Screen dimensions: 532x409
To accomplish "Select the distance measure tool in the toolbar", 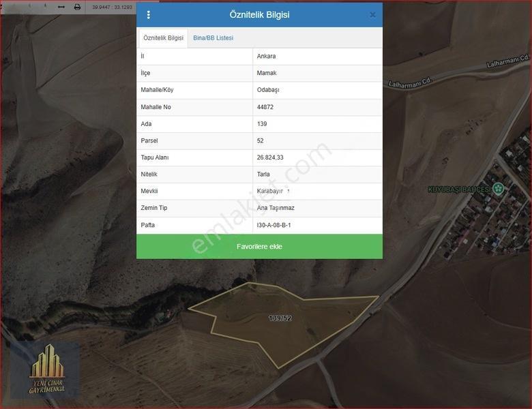I will pos(61,7).
